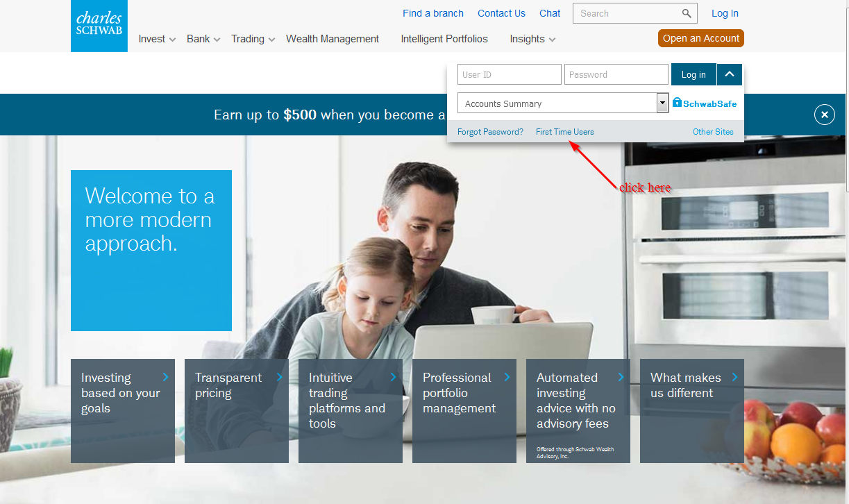
Task: Open Intelligent Portfolios from the navigation
Action: coord(444,39)
